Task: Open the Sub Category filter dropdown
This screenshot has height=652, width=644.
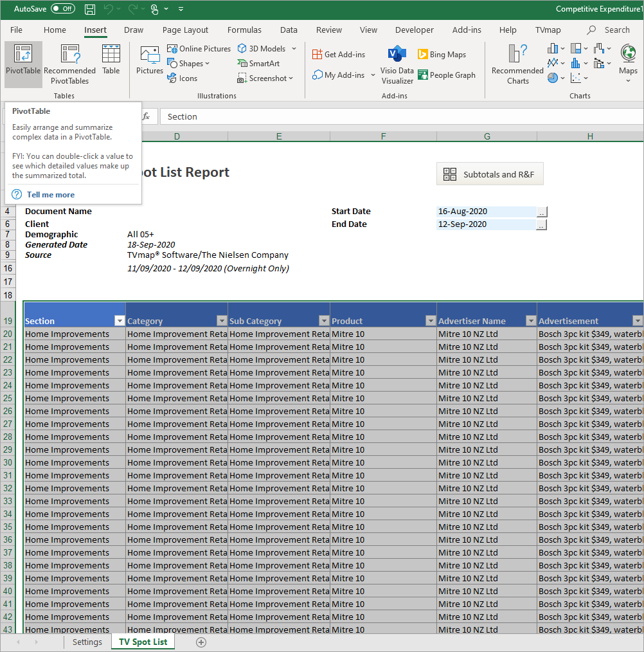Action: (324, 321)
